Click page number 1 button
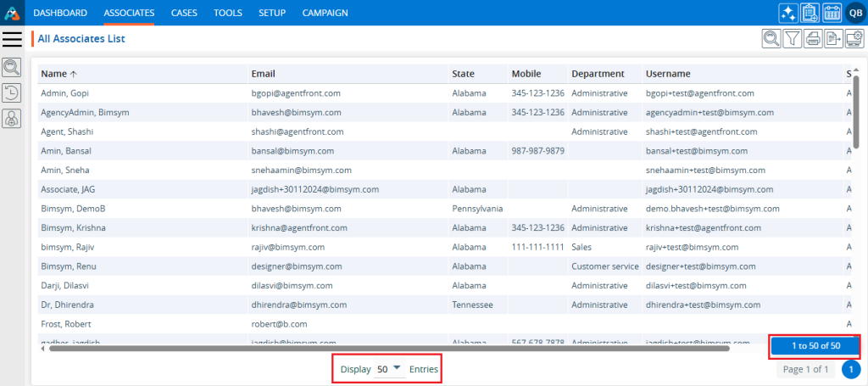The width and height of the screenshot is (868, 386). click(851, 370)
